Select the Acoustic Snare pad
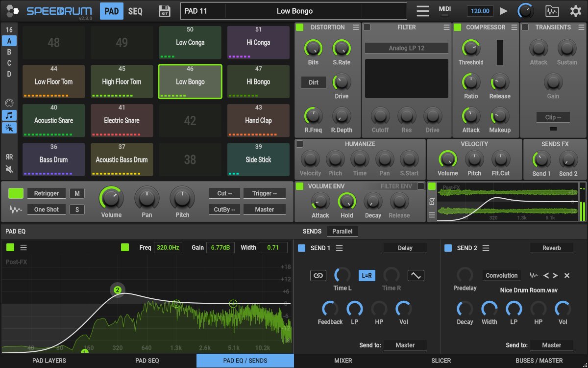This screenshot has height=368, width=588. 54,120
